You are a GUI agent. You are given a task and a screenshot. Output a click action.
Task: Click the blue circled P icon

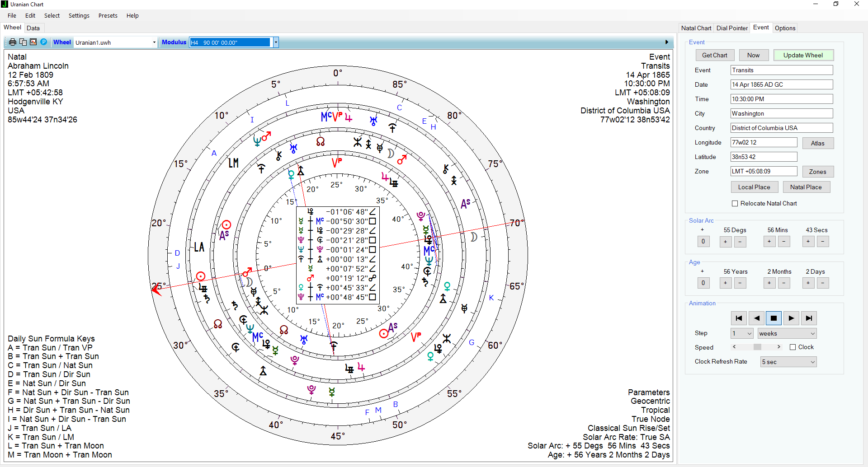43,42
